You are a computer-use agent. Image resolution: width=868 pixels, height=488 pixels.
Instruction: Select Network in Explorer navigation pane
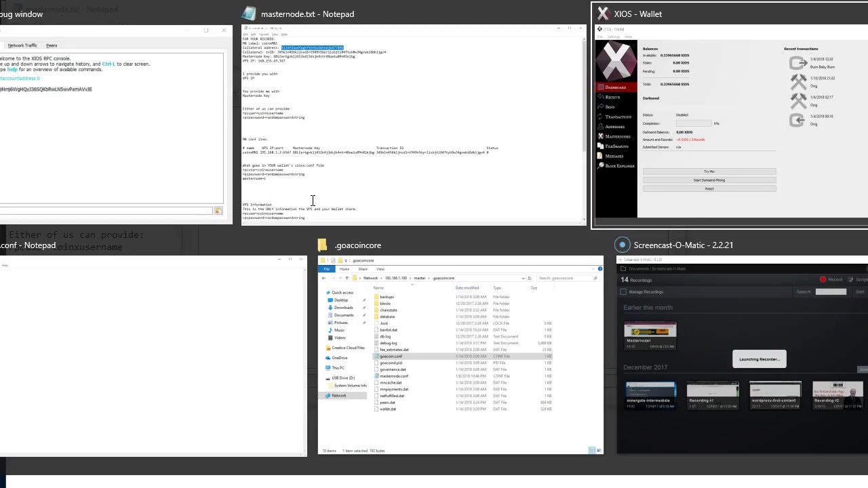coord(338,396)
